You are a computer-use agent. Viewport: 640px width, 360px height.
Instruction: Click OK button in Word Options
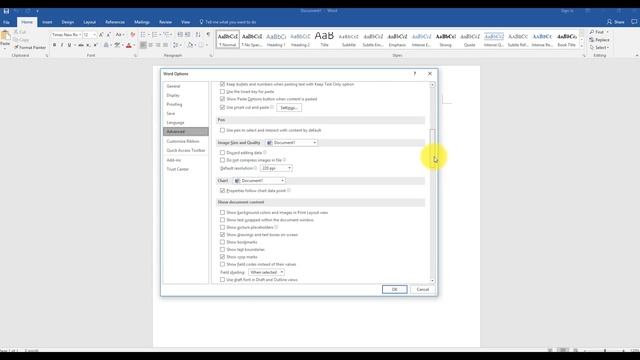(x=395, y=289)
